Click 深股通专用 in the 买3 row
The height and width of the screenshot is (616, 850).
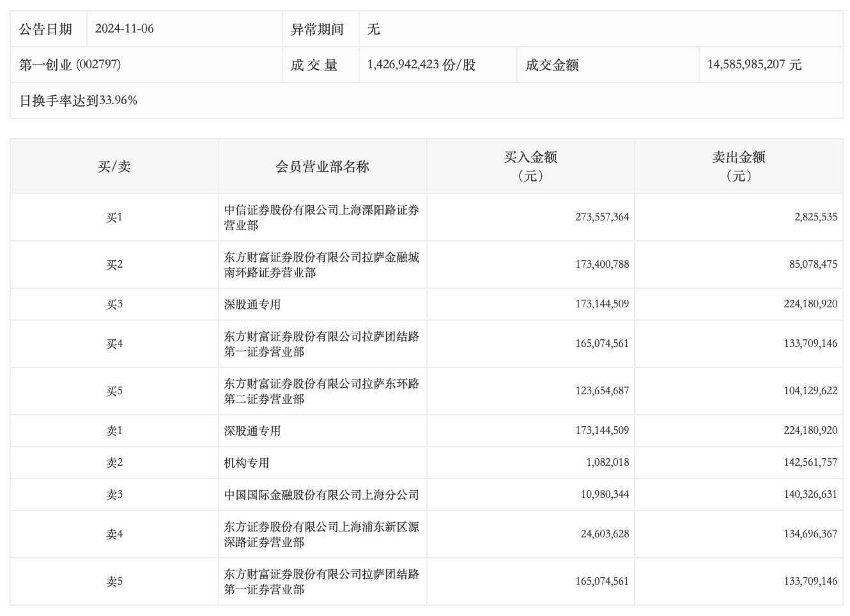pos(252,304)
